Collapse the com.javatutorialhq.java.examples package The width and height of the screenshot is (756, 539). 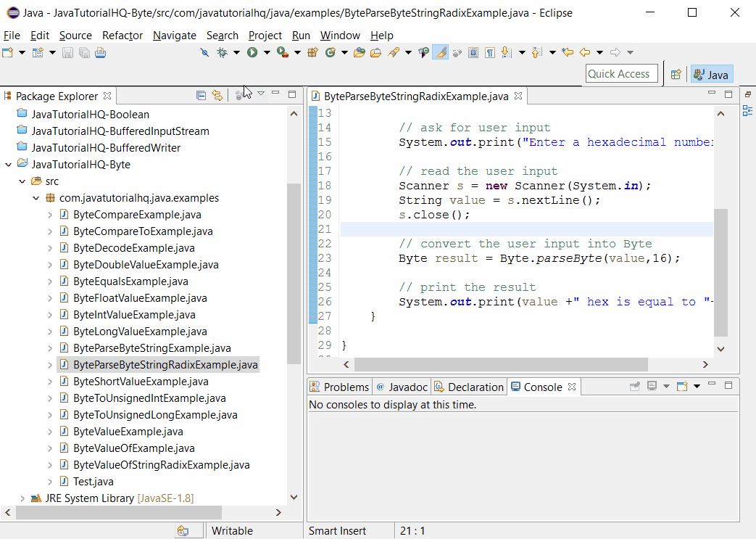[x=36, y=197]
